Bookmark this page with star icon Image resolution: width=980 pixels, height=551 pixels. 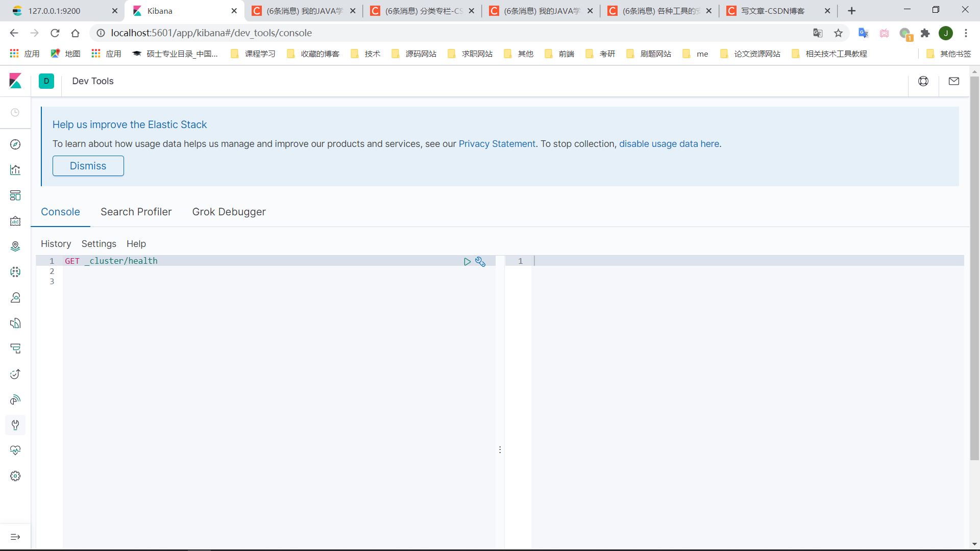click(x=838, y=33)
